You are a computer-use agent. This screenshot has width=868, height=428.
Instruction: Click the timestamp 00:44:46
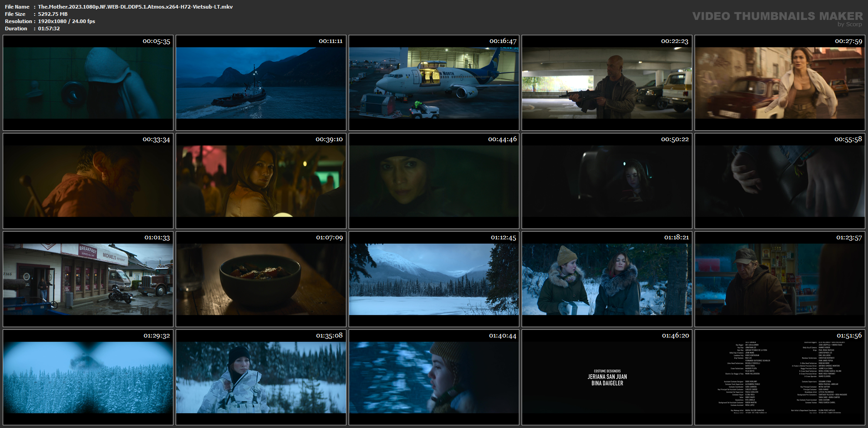(x=502, y=139)
